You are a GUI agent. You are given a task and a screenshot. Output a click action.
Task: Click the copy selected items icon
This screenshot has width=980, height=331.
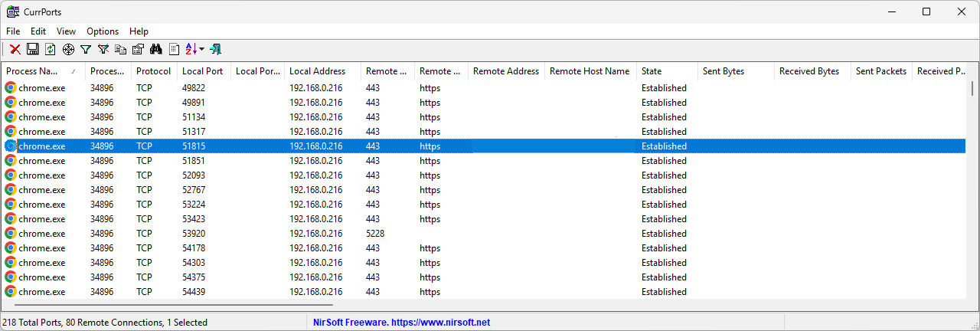pyautogui.click(x=120, y=49)
